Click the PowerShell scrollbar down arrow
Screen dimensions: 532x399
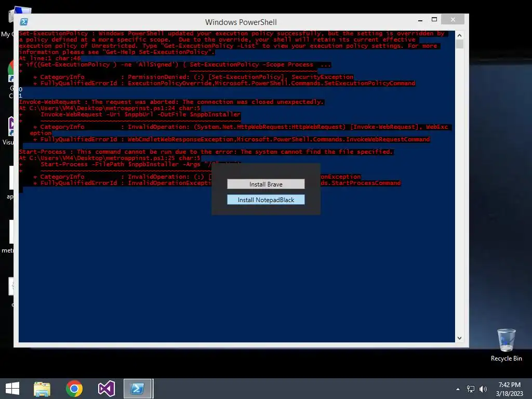point(459,338)
